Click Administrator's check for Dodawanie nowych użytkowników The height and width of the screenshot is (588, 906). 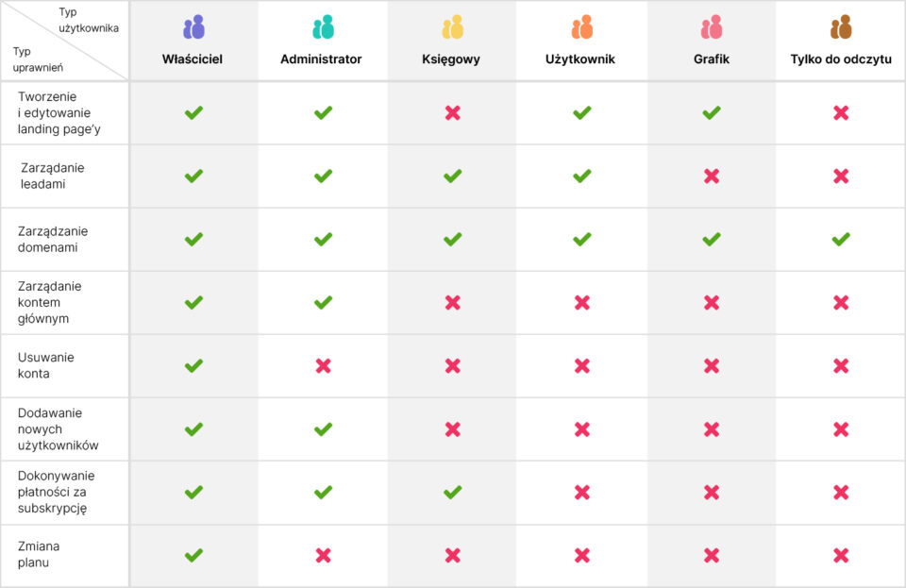pos(323,429)
